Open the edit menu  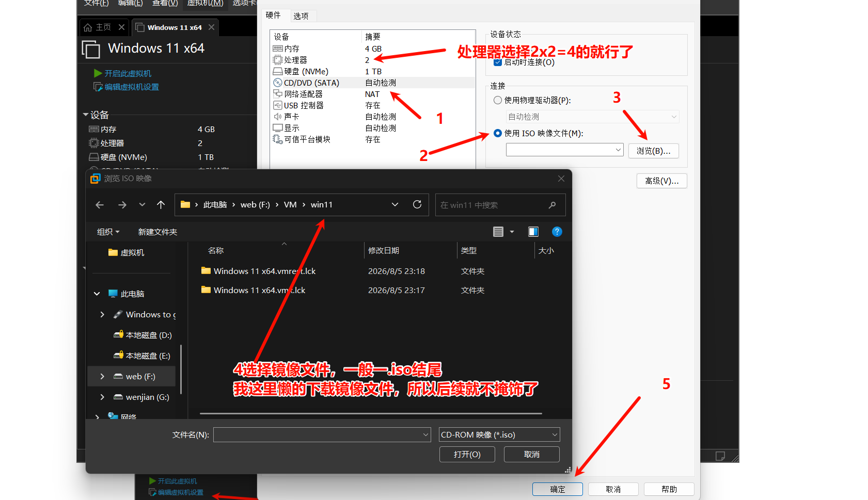click(x=130, y=3)
